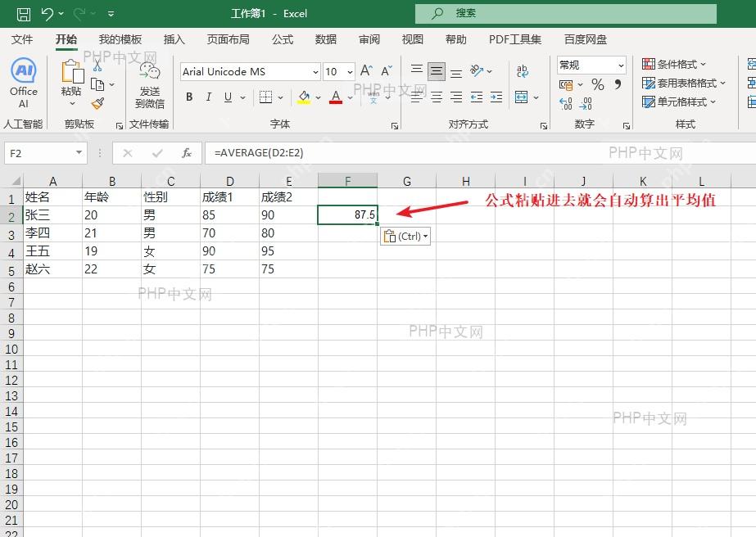The height and width of the screenshot is (537, 756).
Task: Click the orientation text rotate icon
Action: [477, 71]
